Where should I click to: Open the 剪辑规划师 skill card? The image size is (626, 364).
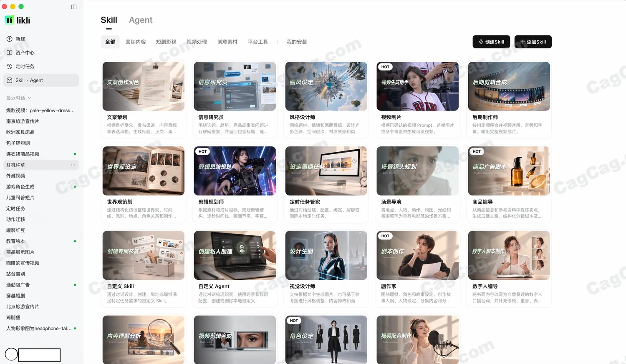(x=235, y=184)
